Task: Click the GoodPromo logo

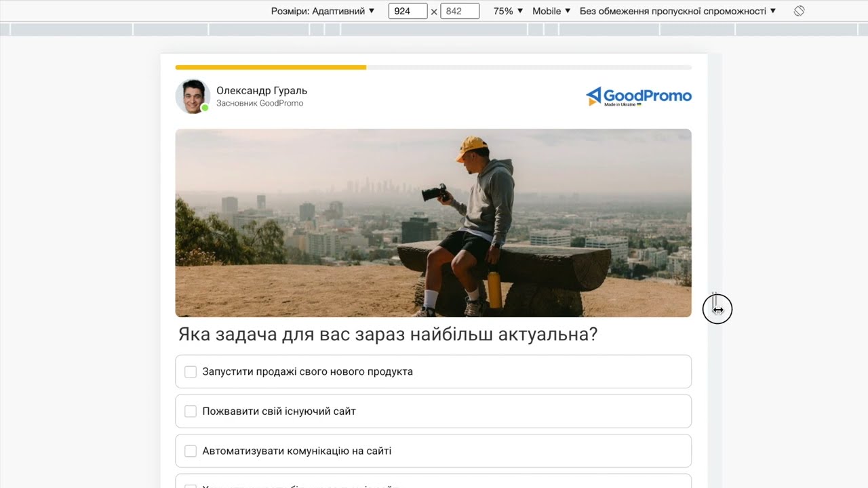Action: (x=639, y=96)
